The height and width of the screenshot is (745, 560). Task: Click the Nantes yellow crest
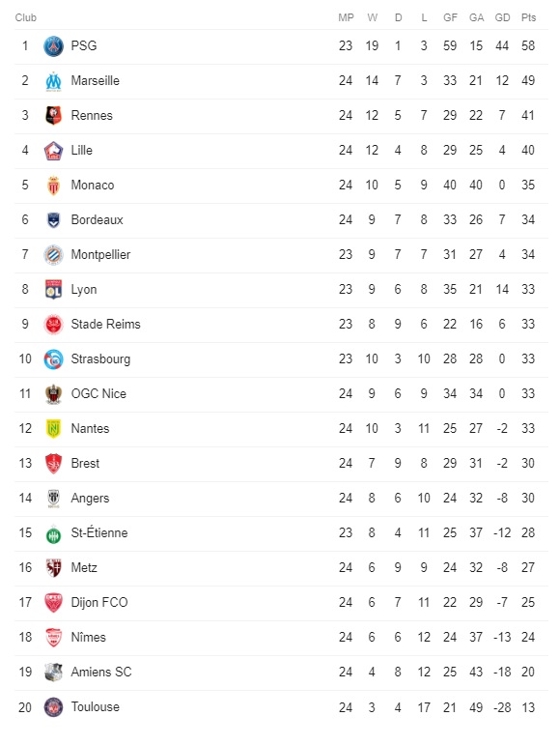pos(53,429)
